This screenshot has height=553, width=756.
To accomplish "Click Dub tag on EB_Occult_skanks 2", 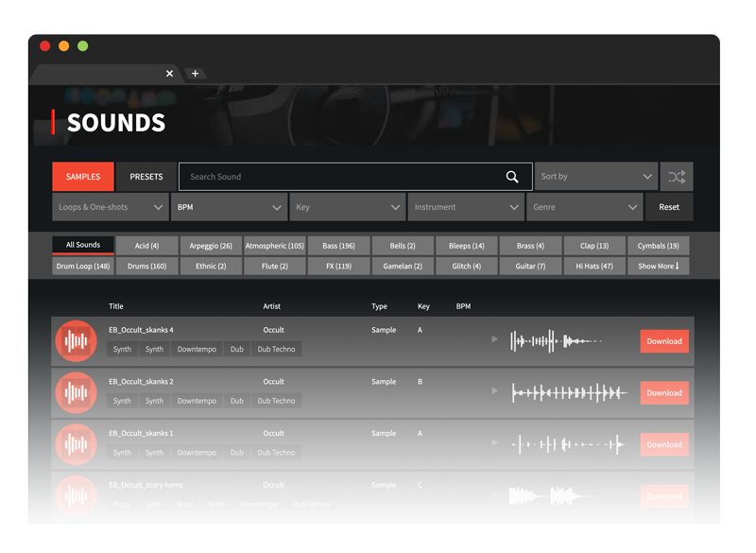I will point(237,401).
